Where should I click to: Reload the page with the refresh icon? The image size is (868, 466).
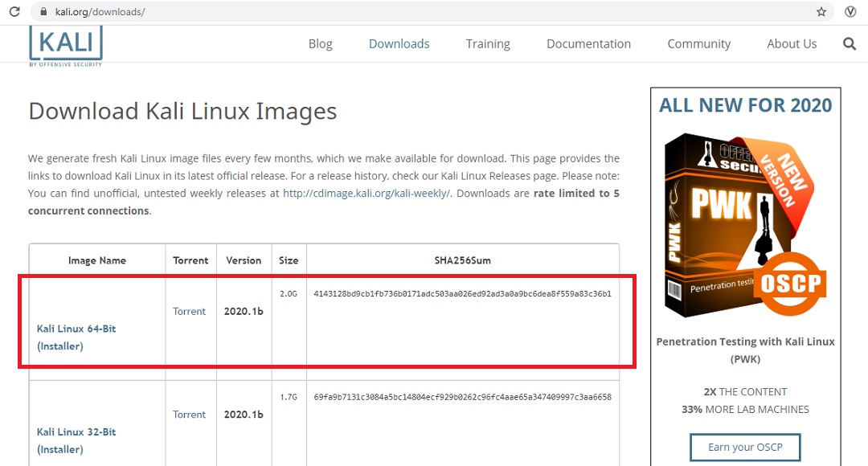click(14, 11)
